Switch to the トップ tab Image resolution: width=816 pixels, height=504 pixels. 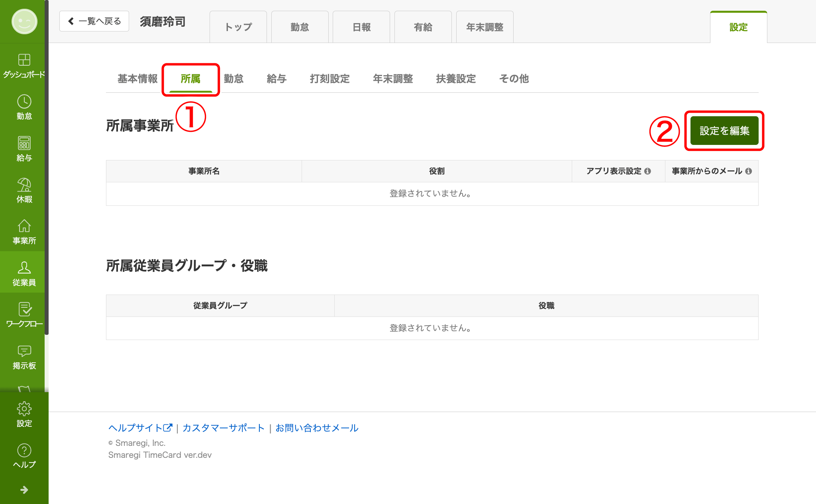[238, 27]
